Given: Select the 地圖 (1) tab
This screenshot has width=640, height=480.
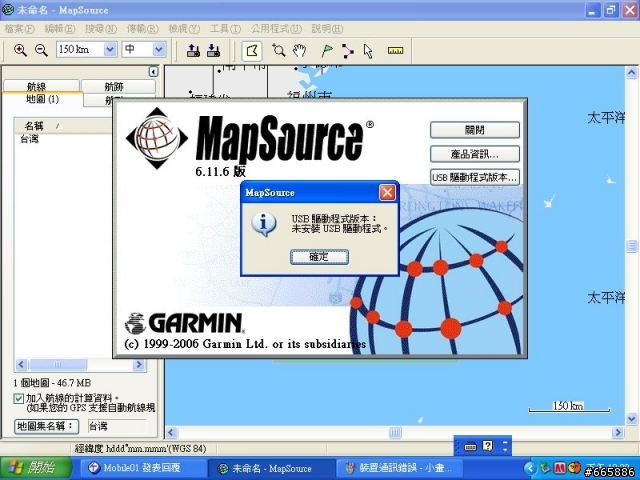Looking at the screenshot, I should pyautogui.click(x=42, y=99).
